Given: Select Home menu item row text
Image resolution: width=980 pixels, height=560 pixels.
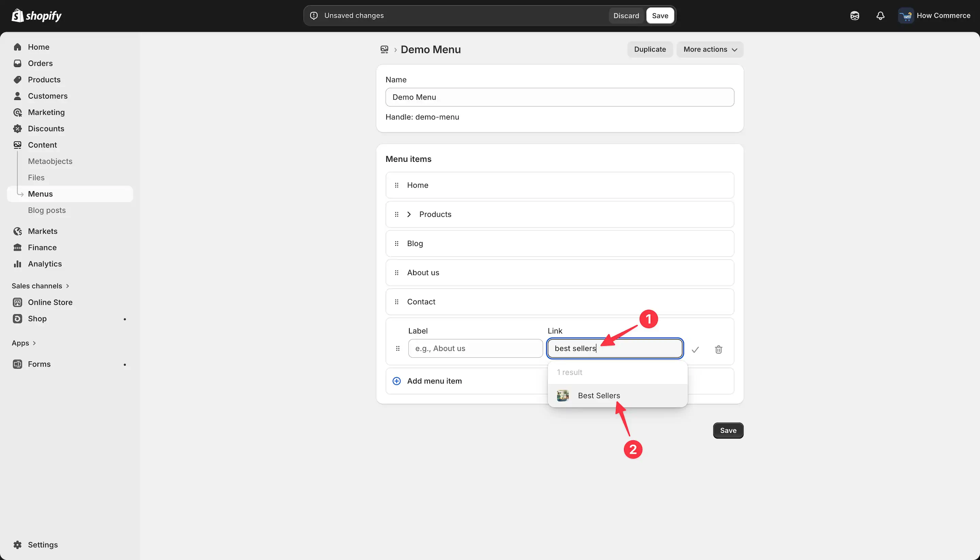Looking at the screenshot, I should click(418, 185).
